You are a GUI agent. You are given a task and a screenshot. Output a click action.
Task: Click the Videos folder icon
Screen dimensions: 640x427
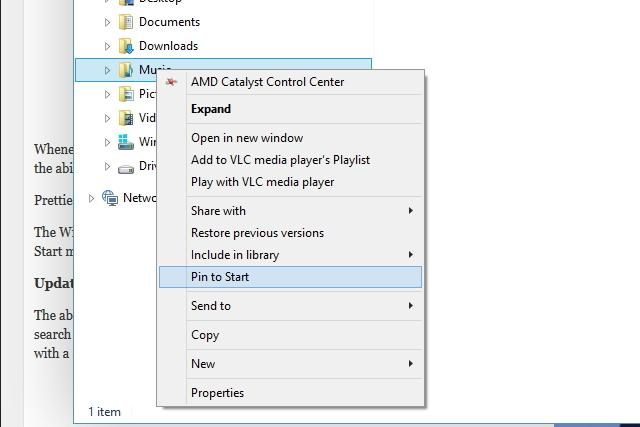126,118
